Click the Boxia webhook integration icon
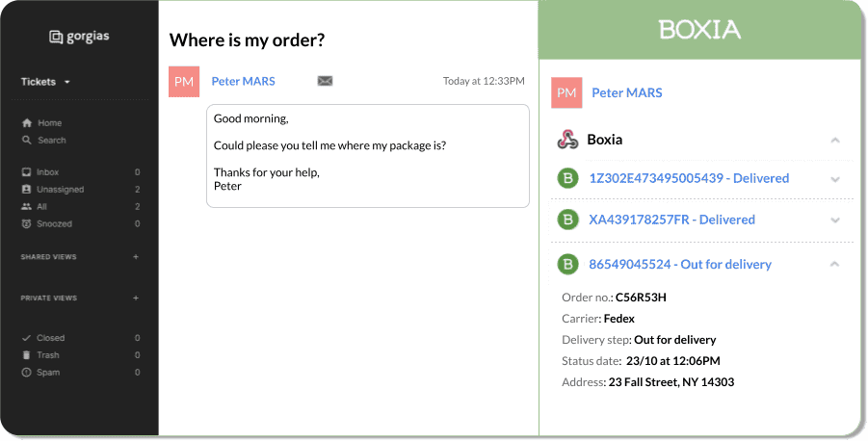This screenshot has height=441, width=868. (x=567, y=140)
